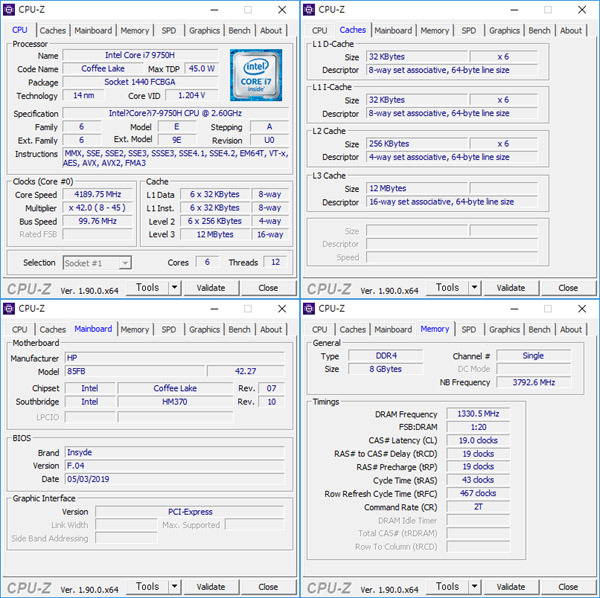Click the Core Speed 4189.75 MHz value
This screenshot has height=598, width=600.
[98, 194]
